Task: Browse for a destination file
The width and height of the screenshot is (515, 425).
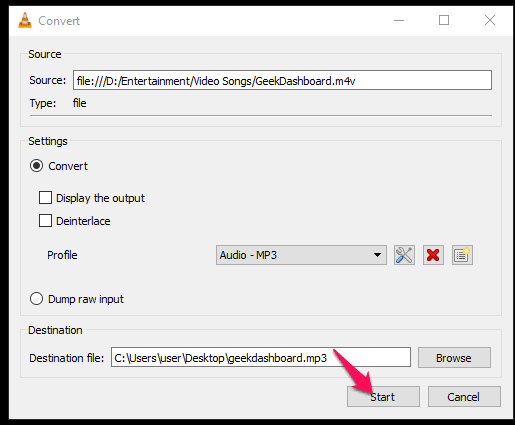Action: 454,358
